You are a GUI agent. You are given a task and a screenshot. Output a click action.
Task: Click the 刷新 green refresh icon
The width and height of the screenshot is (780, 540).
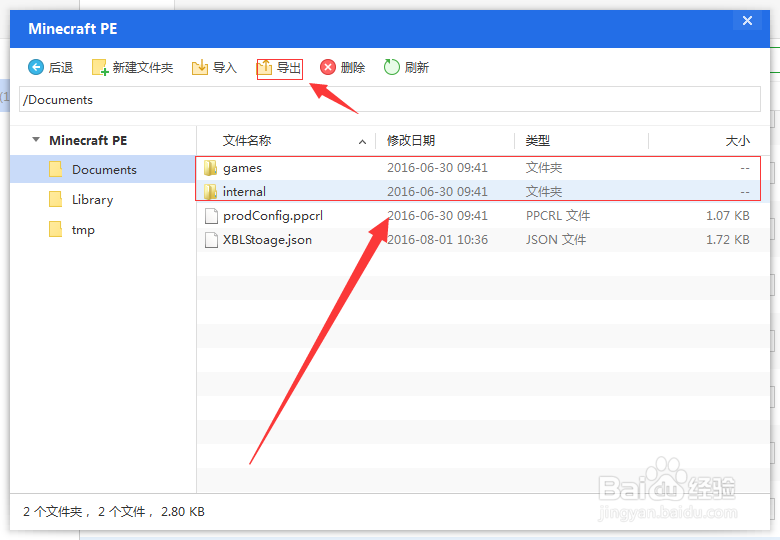[391, 67]
